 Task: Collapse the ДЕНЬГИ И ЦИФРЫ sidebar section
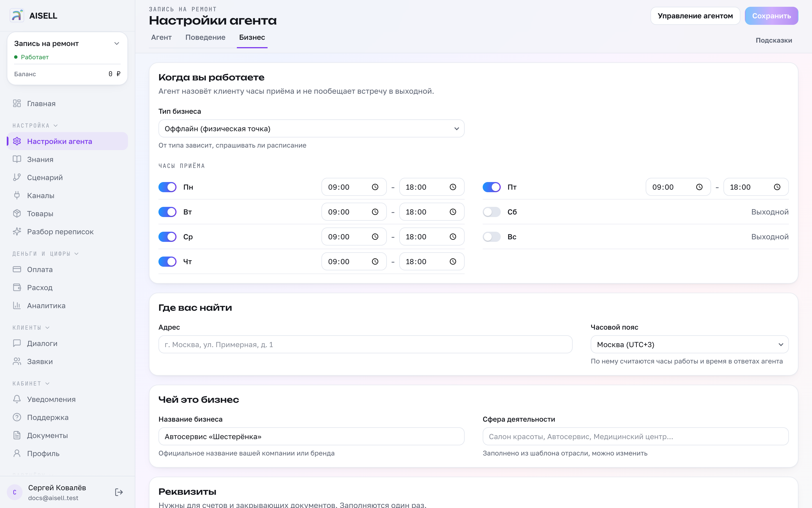46,254
